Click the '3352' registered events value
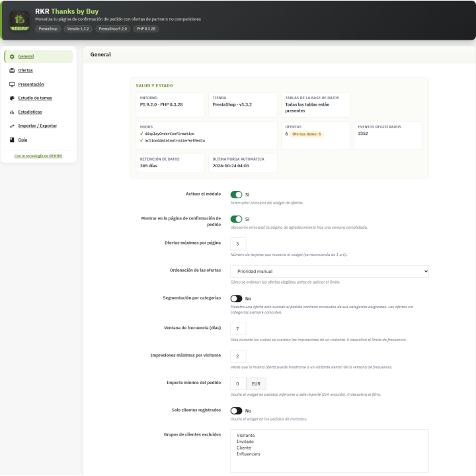476x476 pixels. tap(363, 134)
